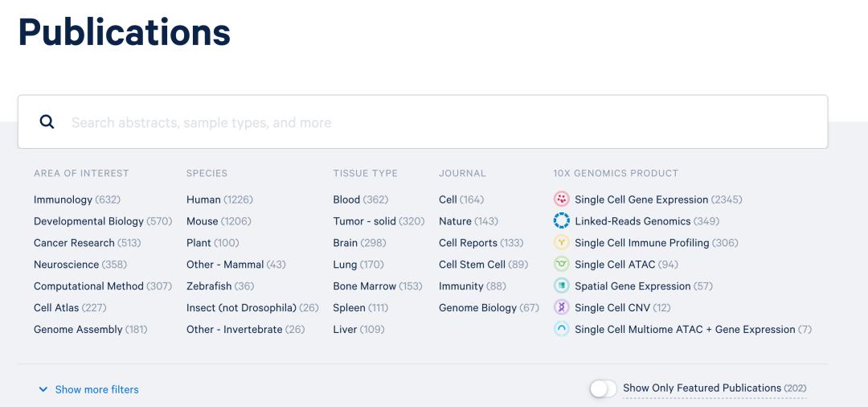Click the Single Cell Multiome ATAC icon
Viewport: 868px width, 407px height.
(562, 330)
